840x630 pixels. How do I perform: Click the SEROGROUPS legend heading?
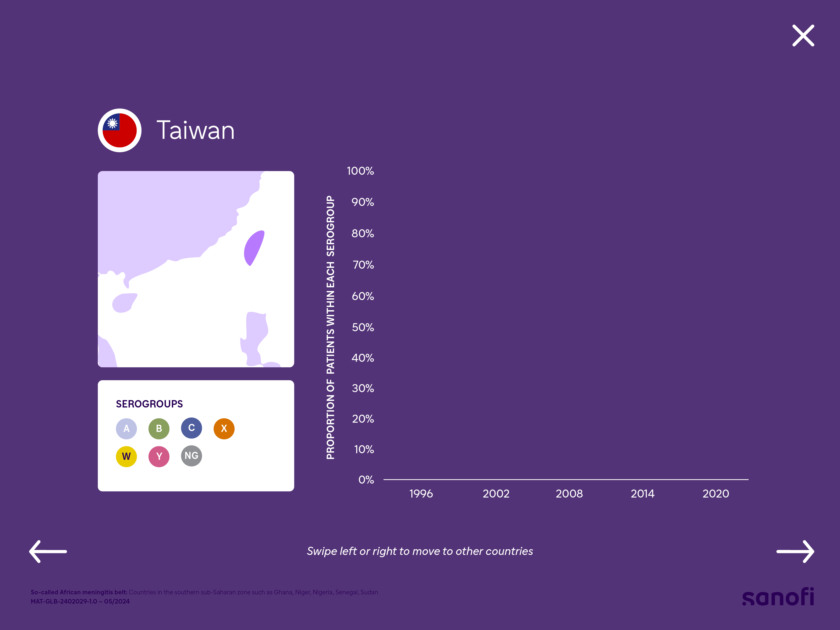[x=149, y=404]
